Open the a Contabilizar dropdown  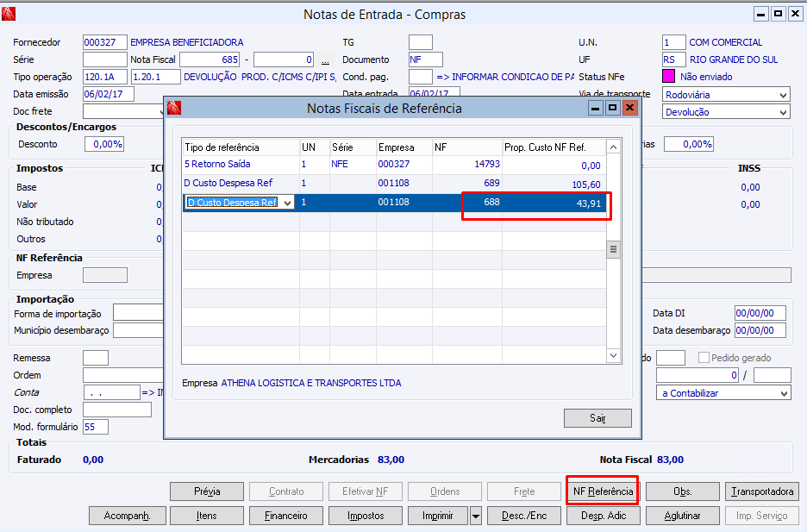pos(784,393)
